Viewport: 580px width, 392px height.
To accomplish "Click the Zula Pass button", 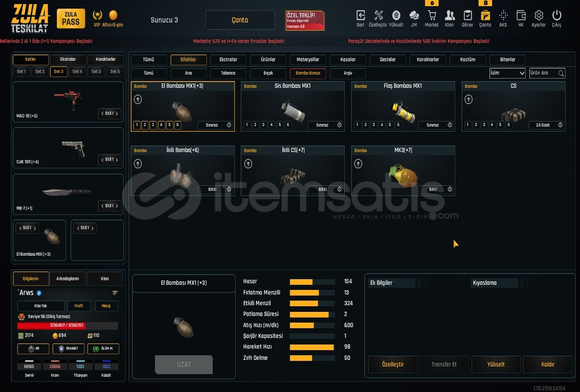I will (71, 18).
